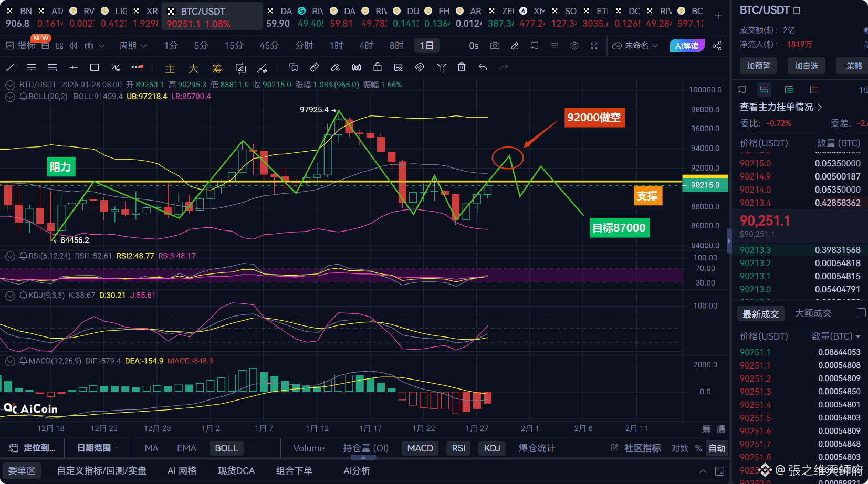Show buy-only order book layout

click(789, 90)
